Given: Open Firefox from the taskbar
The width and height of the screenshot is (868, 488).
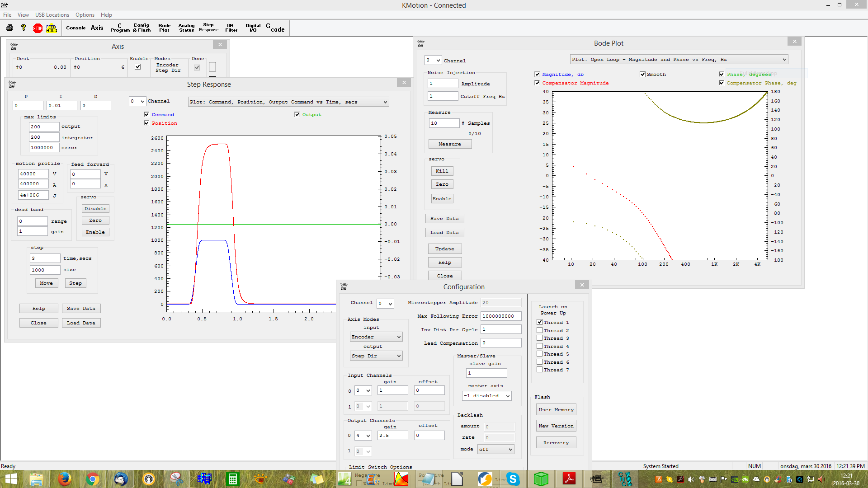Looking at the screenshot, I should (64, 479).
